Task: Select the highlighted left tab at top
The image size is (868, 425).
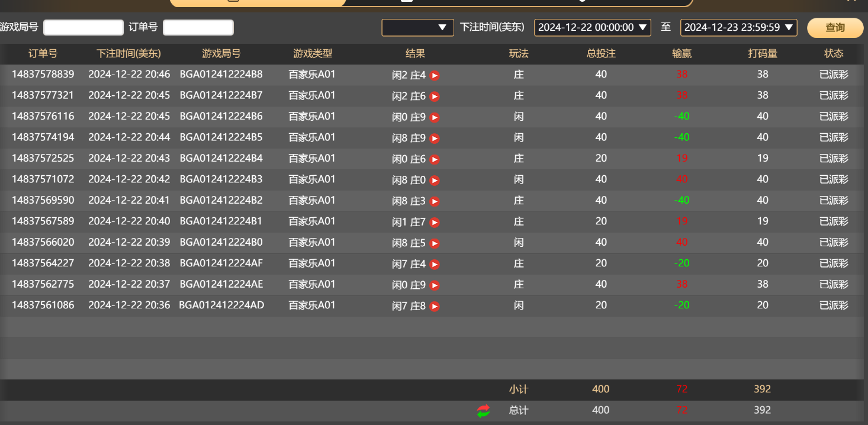Action: coord(258,3)
